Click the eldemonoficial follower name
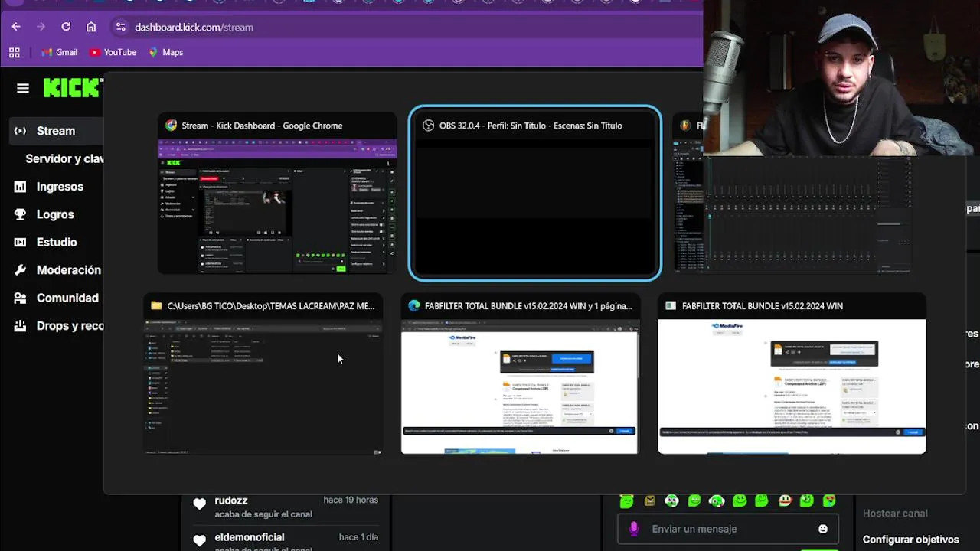 click(x=250, y=537)
